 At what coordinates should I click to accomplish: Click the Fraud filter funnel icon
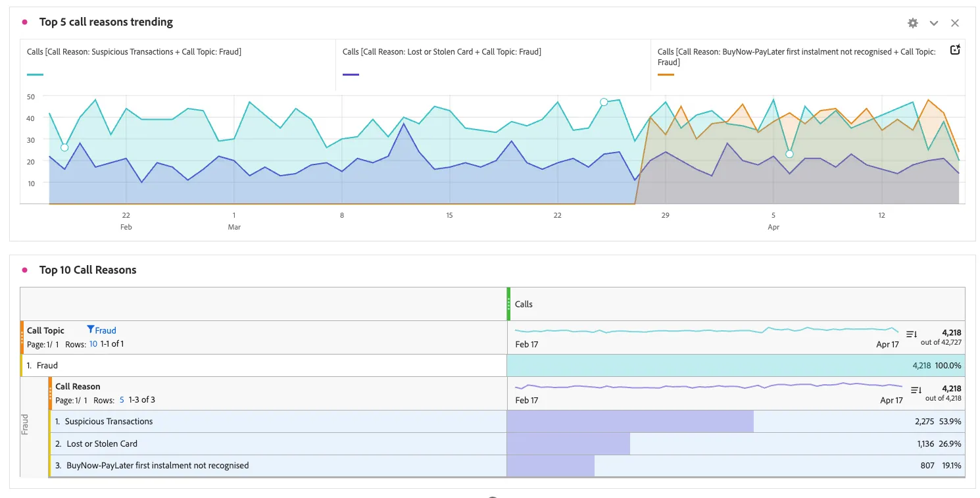click(x=91, y=330)
